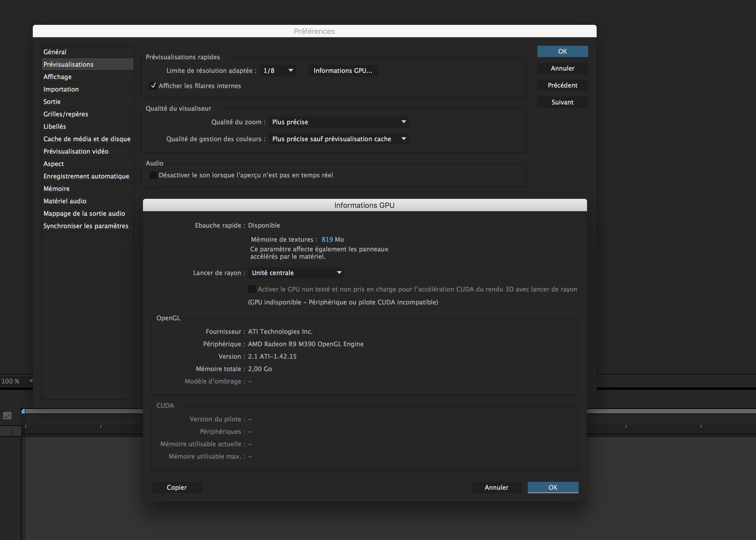Viewport: 756px width, 540px height.
Task: Open Qualité de gestion des couleurs dropdown
Action: coord(338,139)
